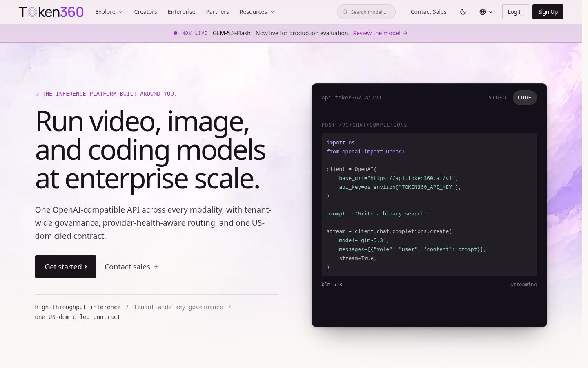
Task: Click the 'one US-domiciled contract' text
Action: coord(78,317)
